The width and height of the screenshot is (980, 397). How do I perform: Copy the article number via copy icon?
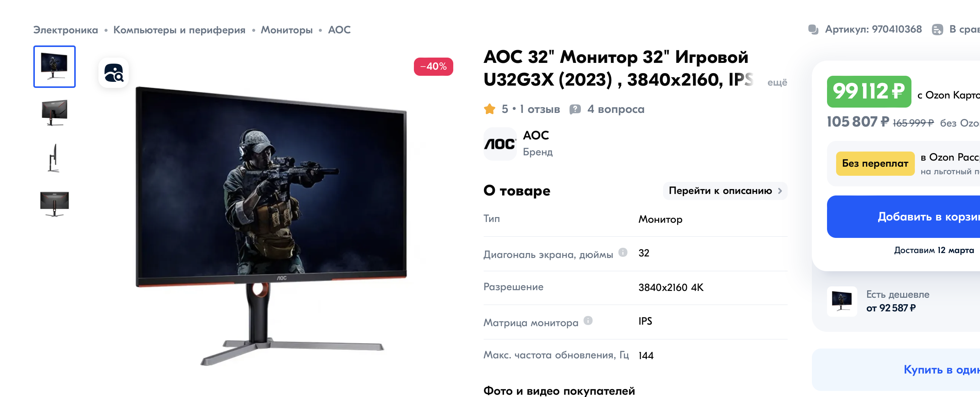pos(813,29)
